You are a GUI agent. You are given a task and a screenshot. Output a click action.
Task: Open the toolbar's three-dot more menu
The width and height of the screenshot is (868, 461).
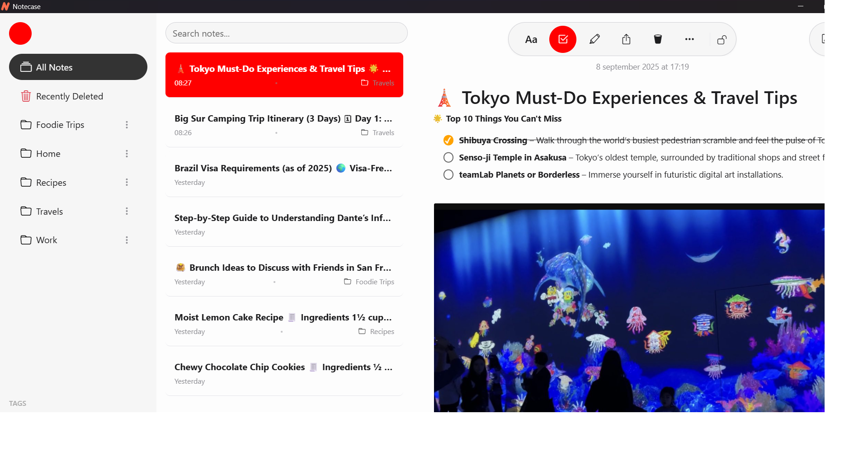[689, 39]
